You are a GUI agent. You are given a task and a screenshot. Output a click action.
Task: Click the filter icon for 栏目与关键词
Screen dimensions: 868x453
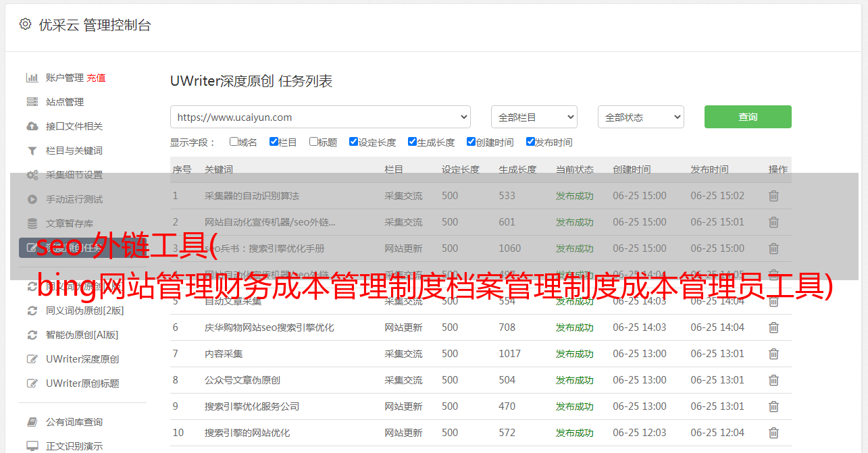(x=32, y=151)
